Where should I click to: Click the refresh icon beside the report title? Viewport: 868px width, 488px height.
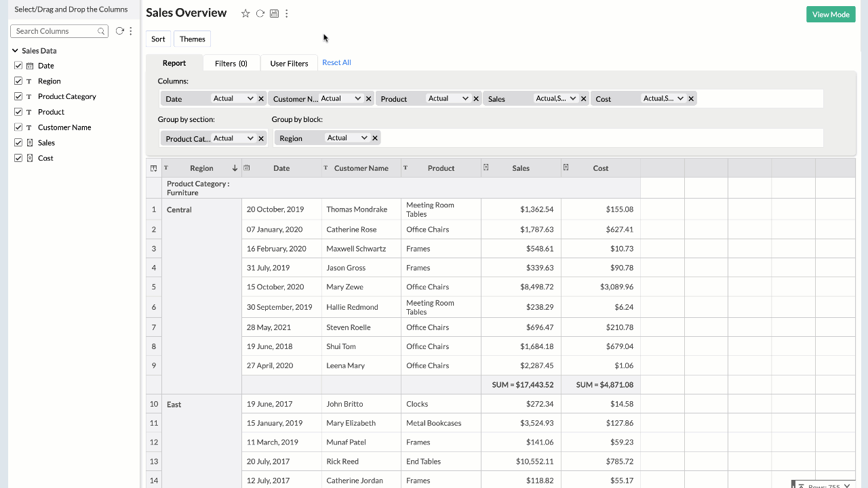(260, 13)
